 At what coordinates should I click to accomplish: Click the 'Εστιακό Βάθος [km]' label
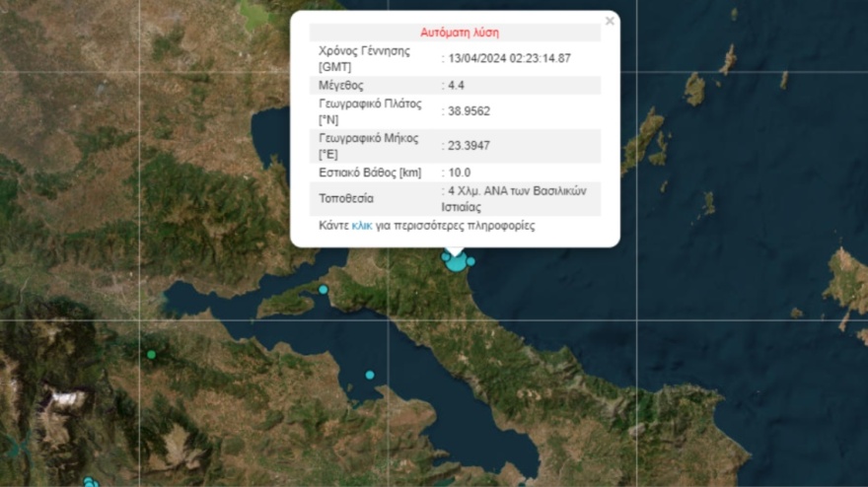click(370, 173)
